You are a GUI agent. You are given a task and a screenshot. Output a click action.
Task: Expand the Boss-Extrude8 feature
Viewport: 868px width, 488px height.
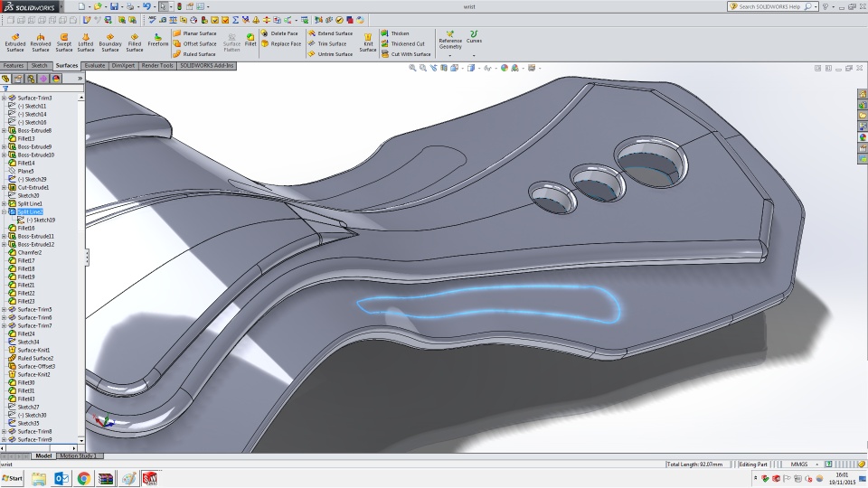point(4,130)
